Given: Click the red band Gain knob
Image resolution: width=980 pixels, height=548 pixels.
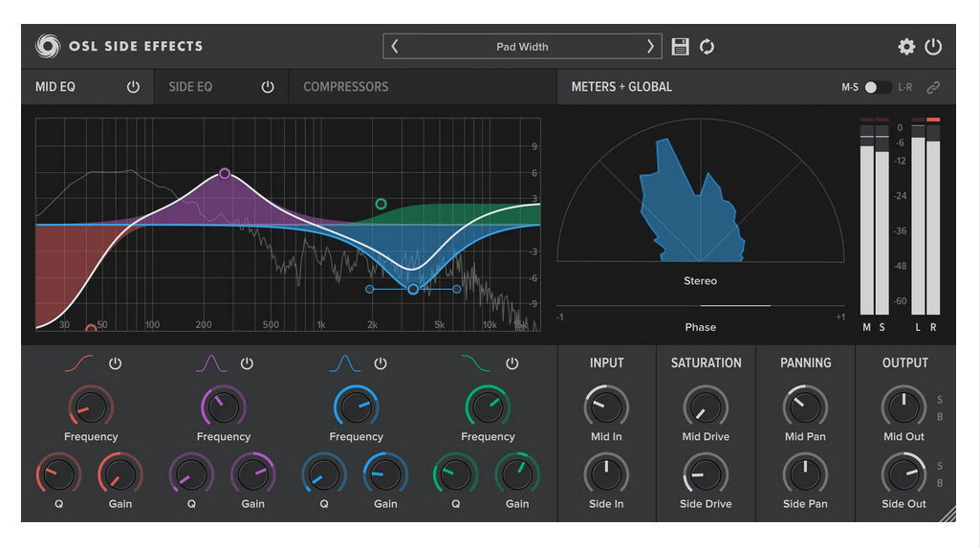Looking at the screenshot, I should click(x=120, y=475).
